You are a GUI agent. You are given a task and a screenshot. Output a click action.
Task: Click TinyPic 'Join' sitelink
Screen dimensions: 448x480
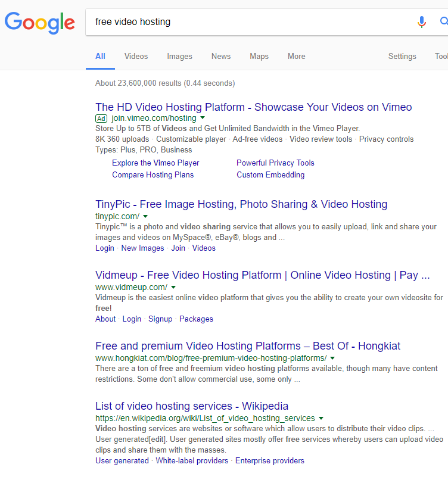pyautogui.click(x=178, y=248)
